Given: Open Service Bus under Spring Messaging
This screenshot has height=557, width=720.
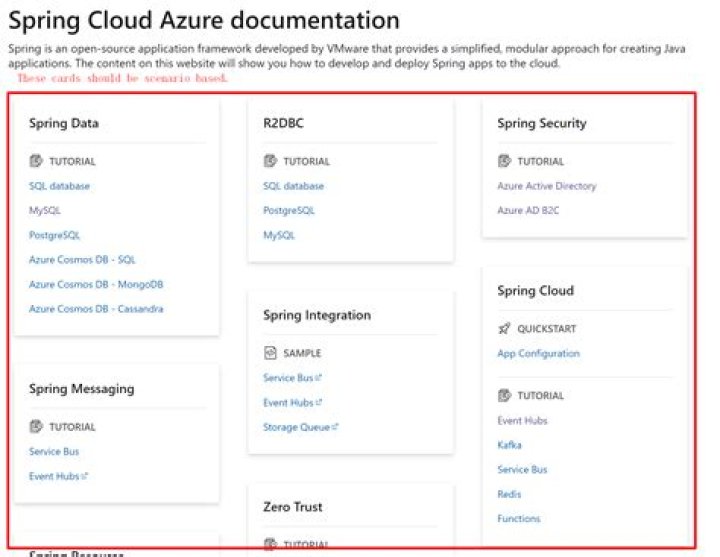Looking at the screenshot, I should click(x=54, y=452).
